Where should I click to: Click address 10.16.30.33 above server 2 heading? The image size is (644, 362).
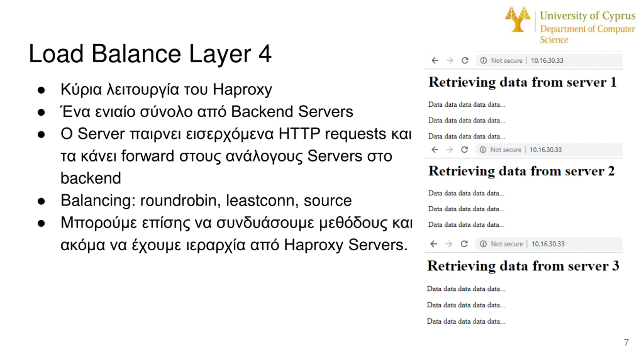546,150
